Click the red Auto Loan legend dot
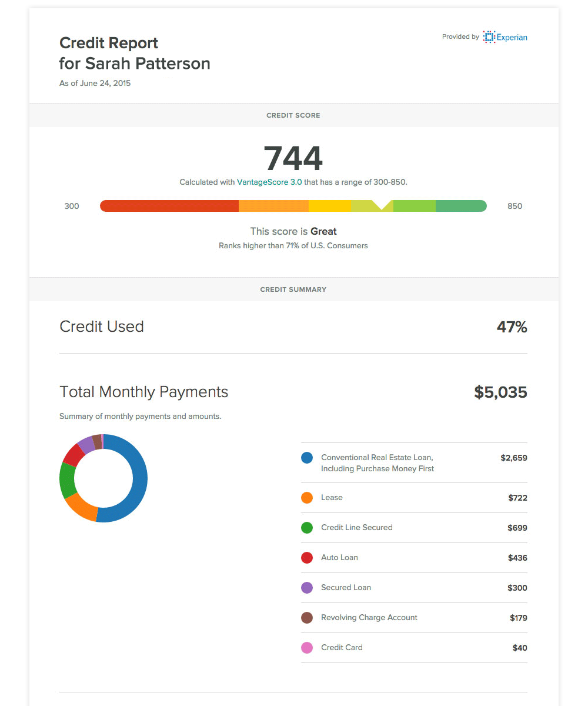 coord(307,558)
